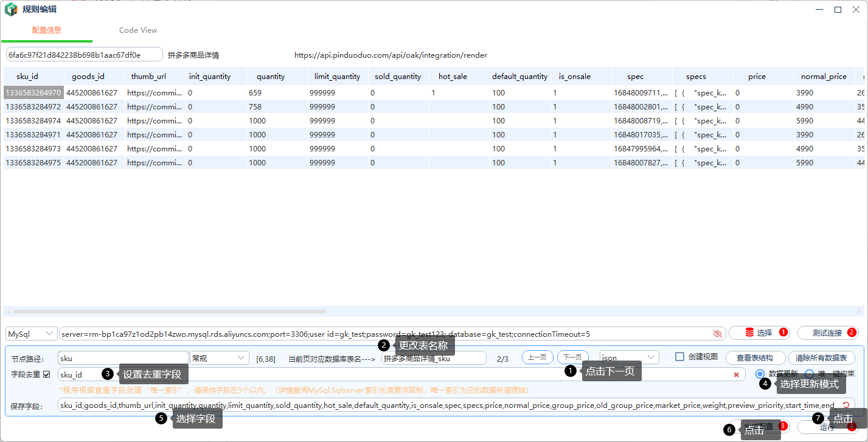Expand the 常规 node type dropdown
Image resolution: width=868 pixels, height=442 pixels.
click(x=219, y=358)
